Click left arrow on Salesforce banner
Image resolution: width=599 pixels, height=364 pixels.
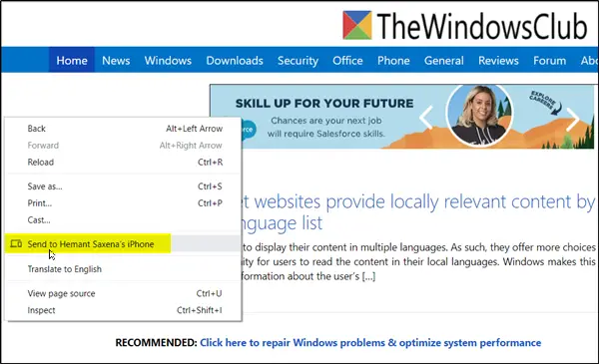click(x=426, y=117)
